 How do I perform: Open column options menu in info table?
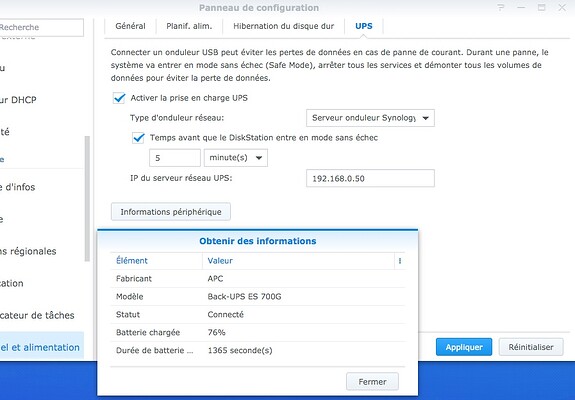pos(400,261)
